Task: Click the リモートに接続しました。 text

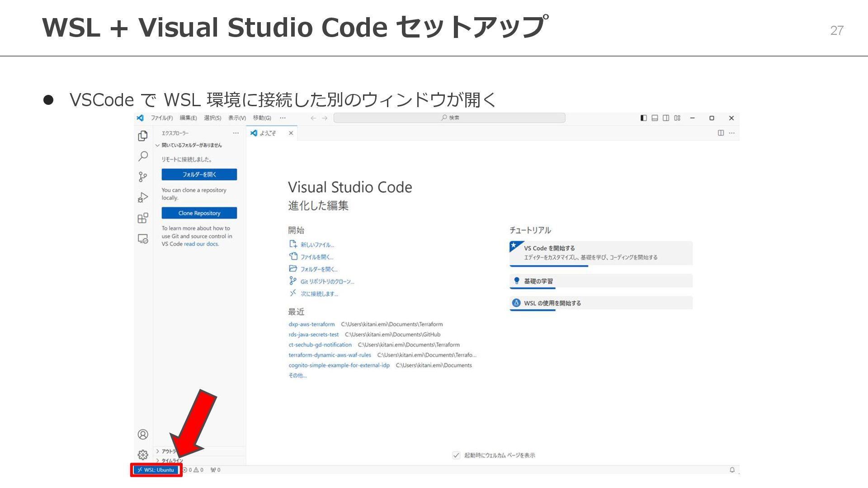Action: pyautogui.click(x=187, y=160)
